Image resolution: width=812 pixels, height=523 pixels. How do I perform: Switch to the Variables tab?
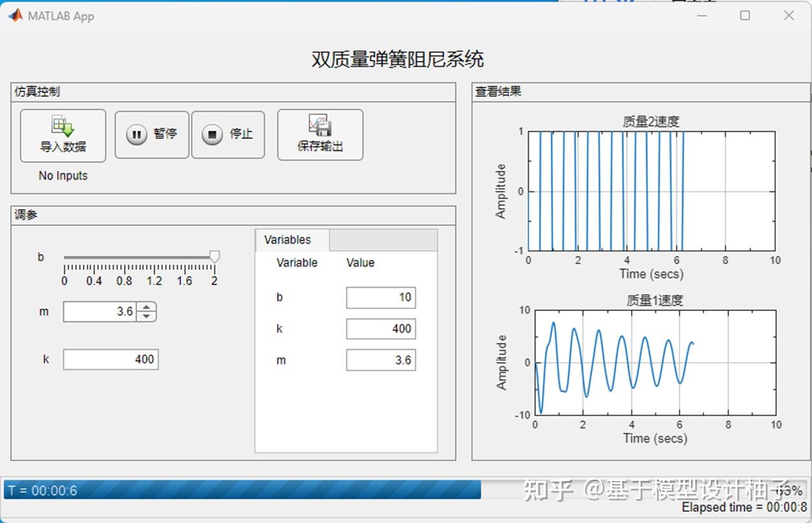point(292,240)
